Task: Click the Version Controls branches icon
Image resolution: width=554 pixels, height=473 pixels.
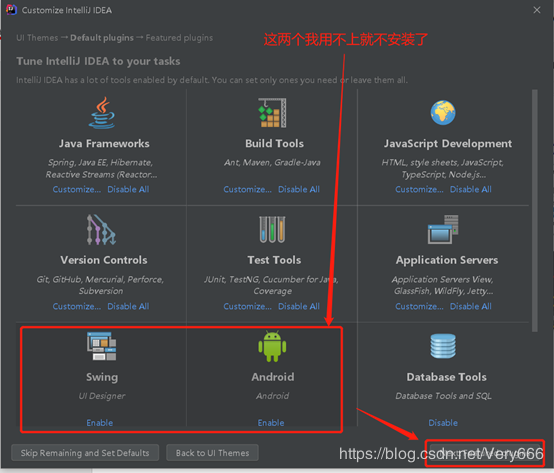Action: 102,230
